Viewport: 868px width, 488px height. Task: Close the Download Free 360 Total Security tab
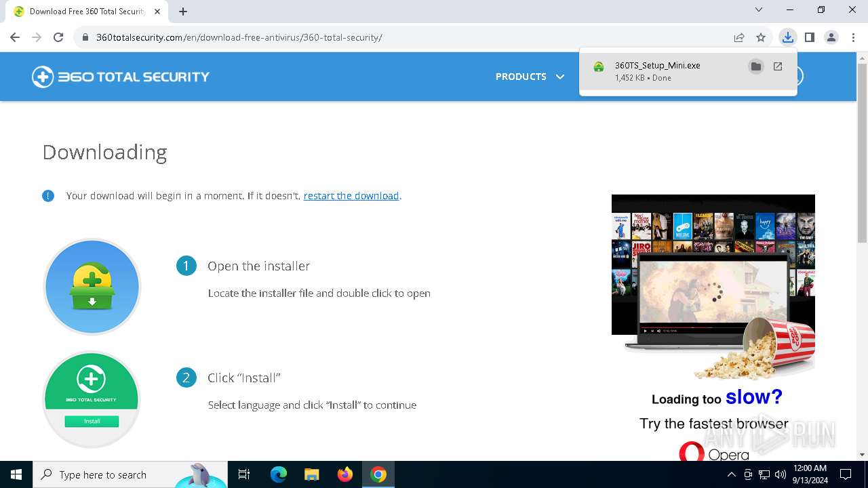click(159, 11)
